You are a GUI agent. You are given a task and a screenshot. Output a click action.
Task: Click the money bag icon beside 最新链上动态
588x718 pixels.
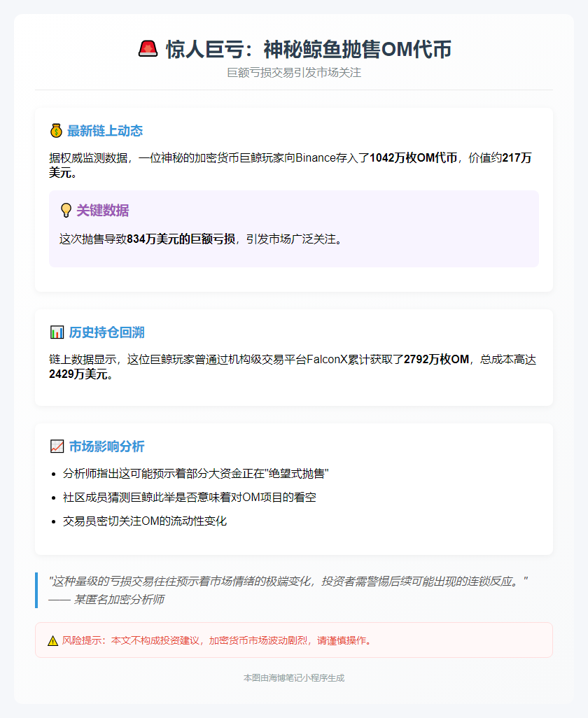[x=56, y=131]
